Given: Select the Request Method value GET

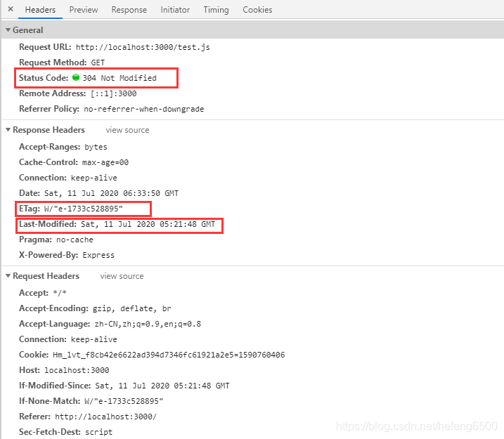Looking at the screenshot, I should 98,63.
